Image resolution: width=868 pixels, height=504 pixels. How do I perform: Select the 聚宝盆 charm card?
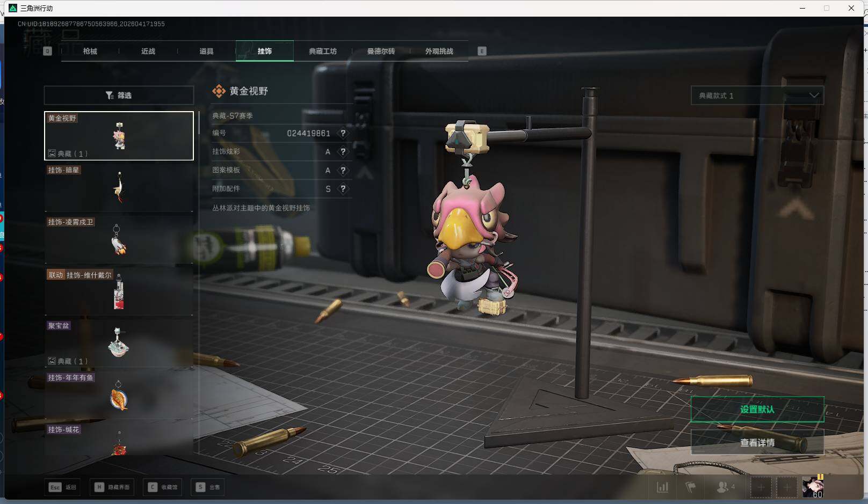click(119, 344)
